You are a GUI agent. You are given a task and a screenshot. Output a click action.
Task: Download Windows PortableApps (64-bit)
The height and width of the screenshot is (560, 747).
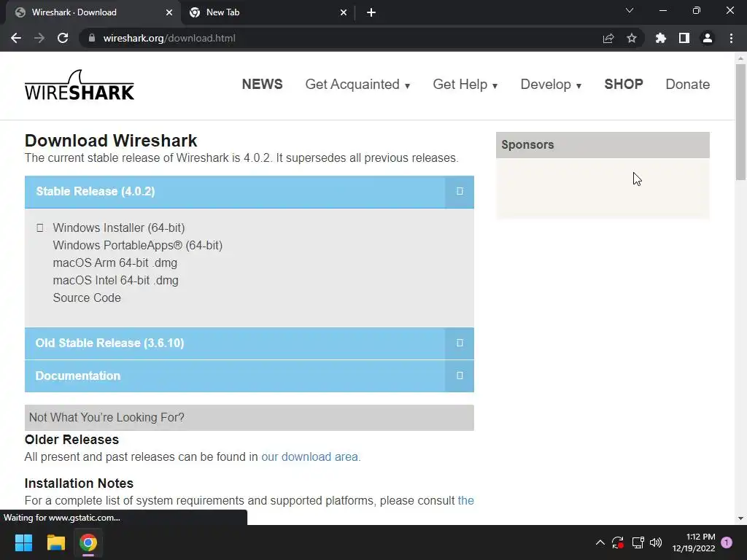click(x=138, y=245)
